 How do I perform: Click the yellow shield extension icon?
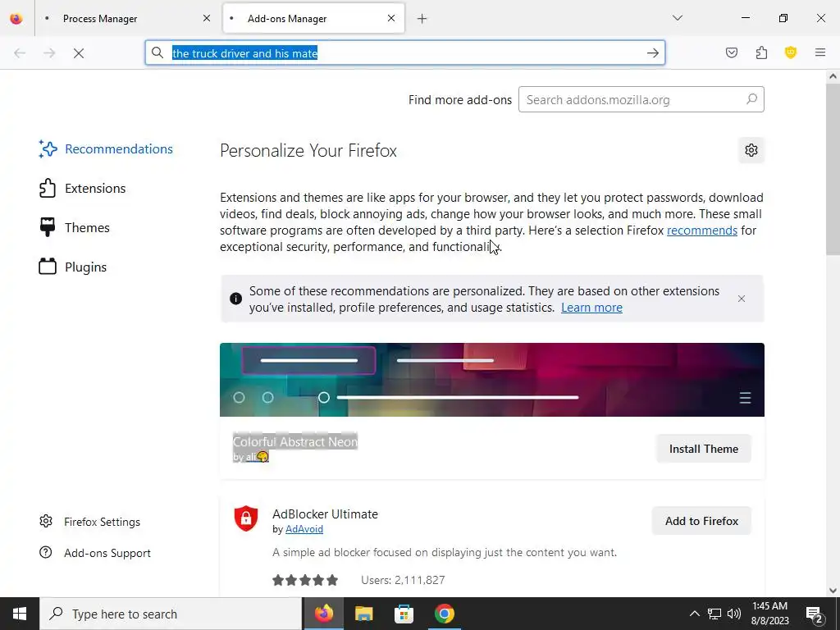coord(791,52)
